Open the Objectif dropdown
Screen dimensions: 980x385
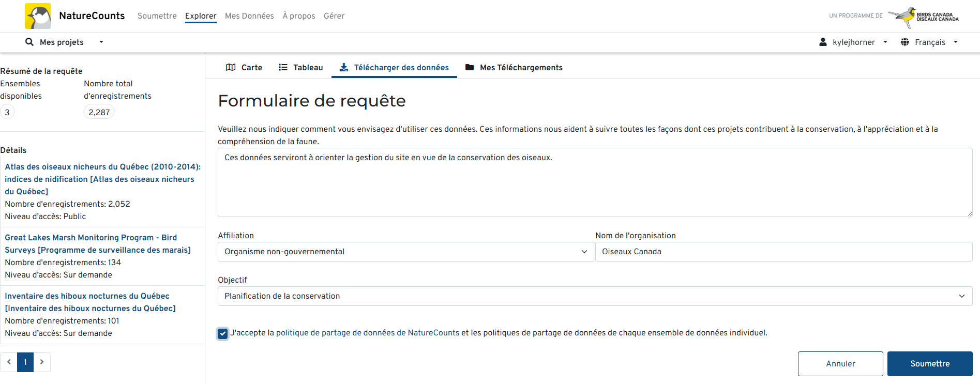595,296
